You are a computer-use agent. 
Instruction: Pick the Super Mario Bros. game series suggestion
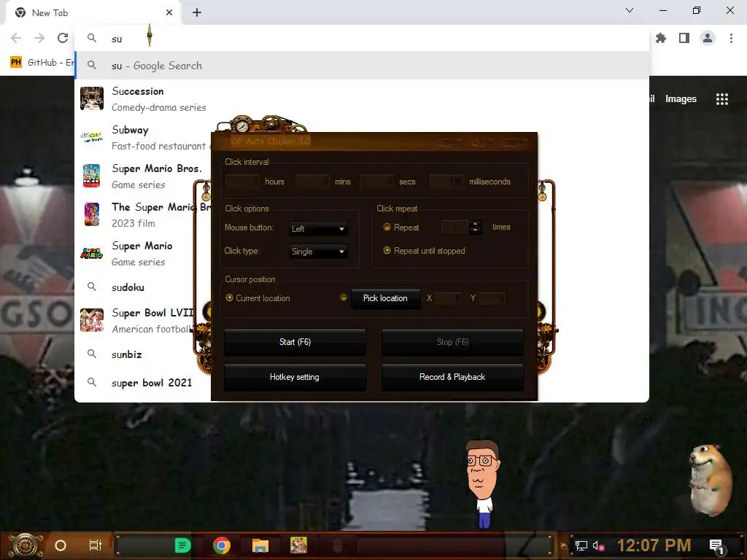(x=143, y=176)
